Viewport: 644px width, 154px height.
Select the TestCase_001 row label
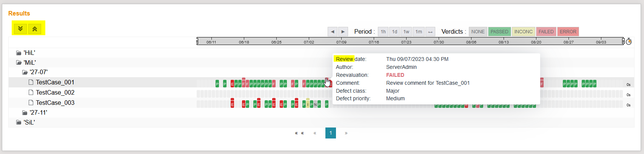point(55,82)
